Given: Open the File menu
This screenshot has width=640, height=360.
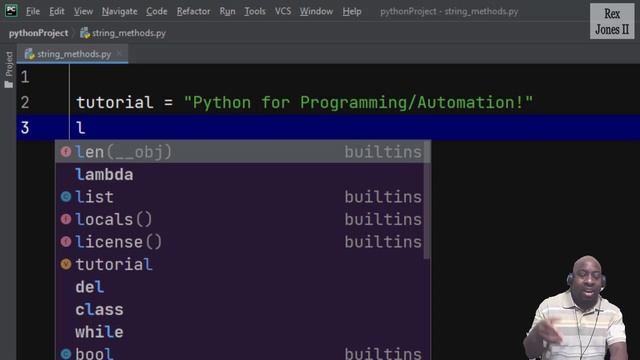Looking at the screenshot, I should pyautogui.click(x=33, y=11).
